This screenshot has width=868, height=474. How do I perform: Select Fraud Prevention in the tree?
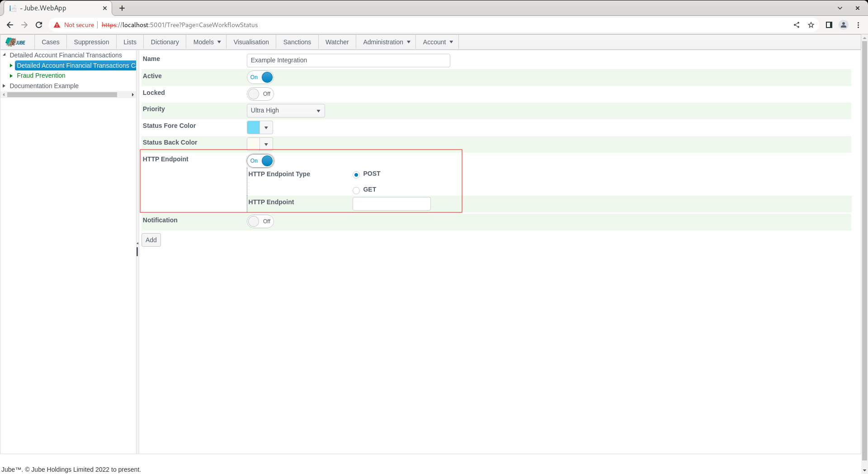click(41, 75)
